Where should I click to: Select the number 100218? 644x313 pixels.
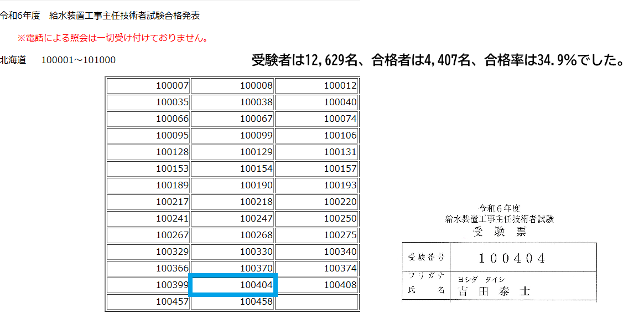(256, 202)
